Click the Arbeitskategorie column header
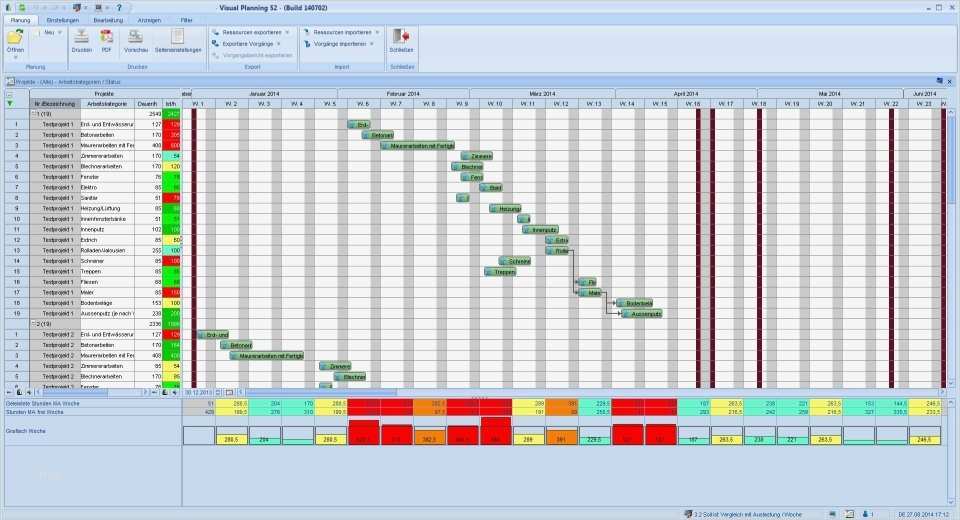960x520 pixels. click(107, 104)
